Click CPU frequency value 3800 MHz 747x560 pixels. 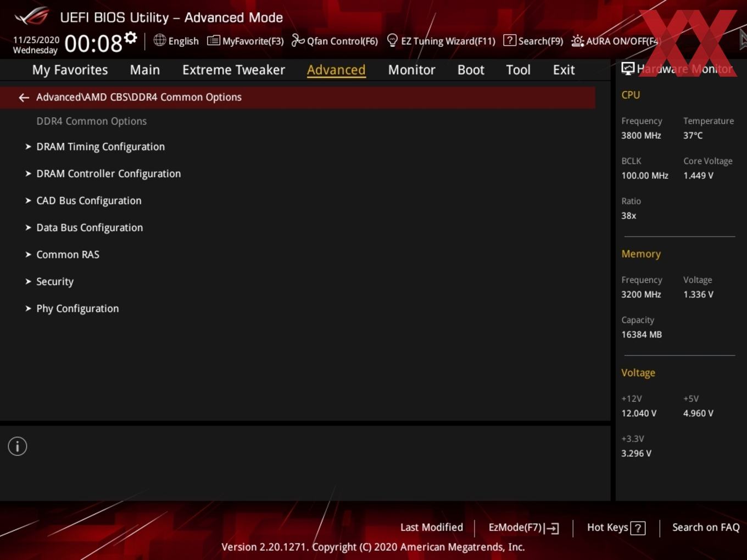pyautogui.click(x=641, y=136)
